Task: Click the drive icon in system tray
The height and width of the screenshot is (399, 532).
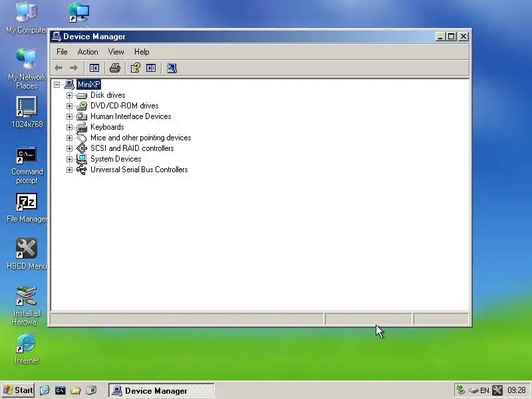Action: point(473,390)
